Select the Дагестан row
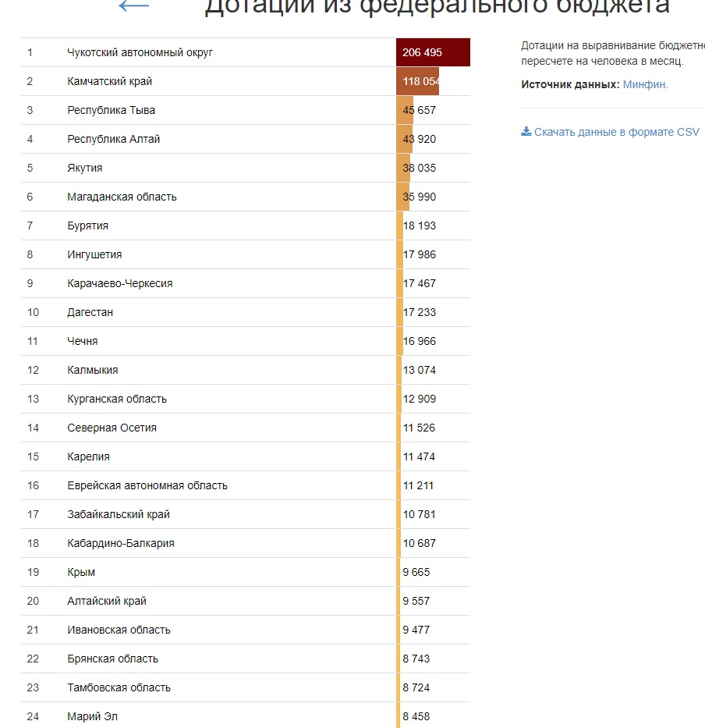Viewport: 705px width, 728px height. click(246, 312)
